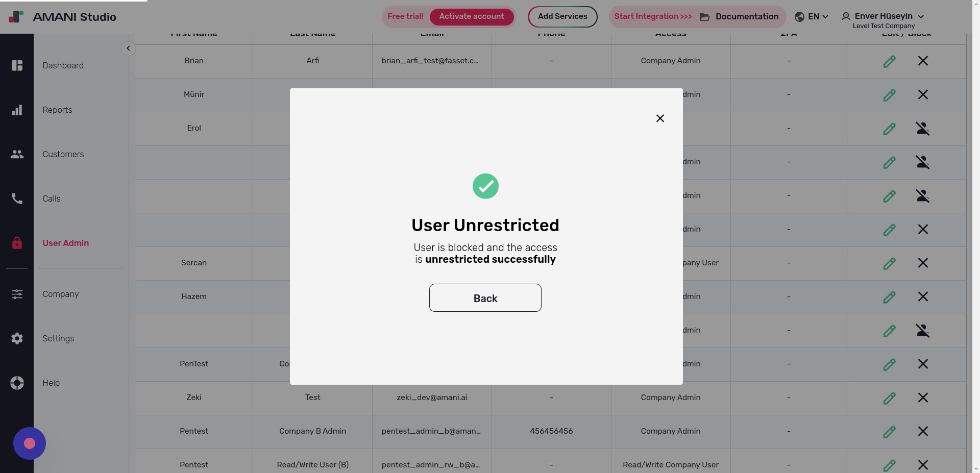Open the Customers section icon
This screenshot has width=980, height=473.
pyautogui.click(x=17, y=154)
